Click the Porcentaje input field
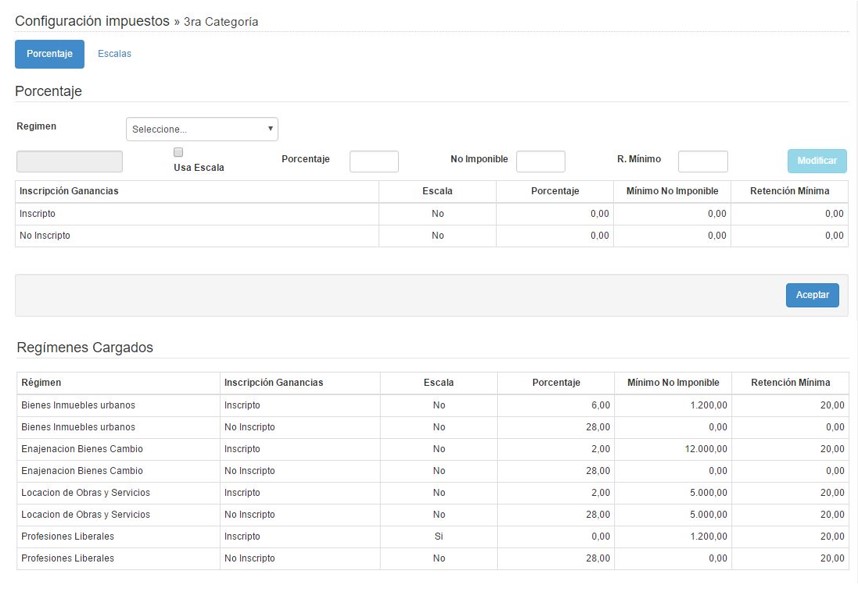 (373, 161)
